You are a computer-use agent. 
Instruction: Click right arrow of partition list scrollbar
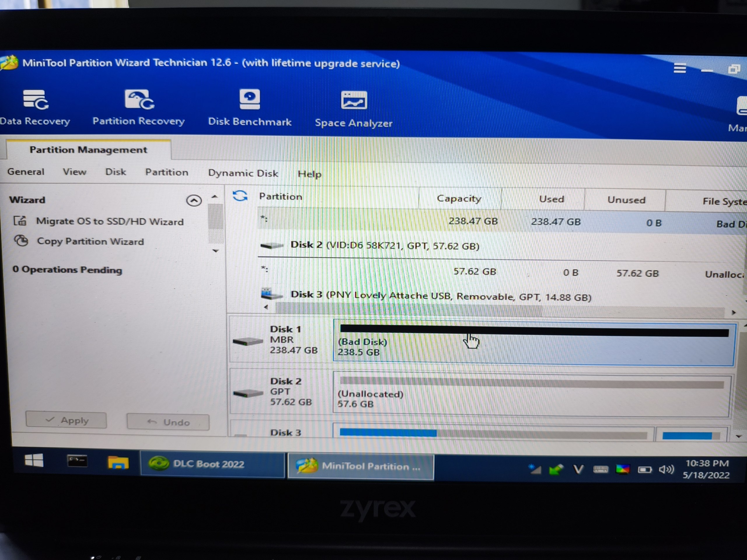click(734, 313)
